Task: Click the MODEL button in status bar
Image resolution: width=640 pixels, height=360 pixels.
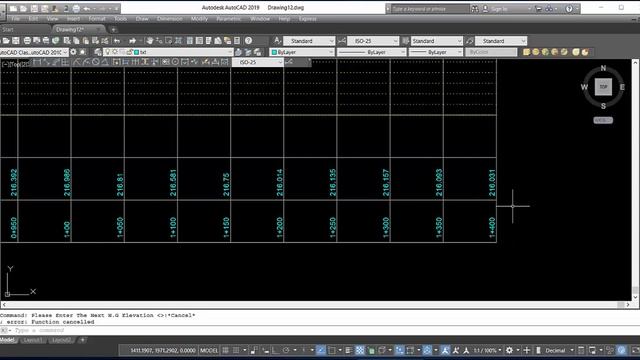Action: point(209,350)
